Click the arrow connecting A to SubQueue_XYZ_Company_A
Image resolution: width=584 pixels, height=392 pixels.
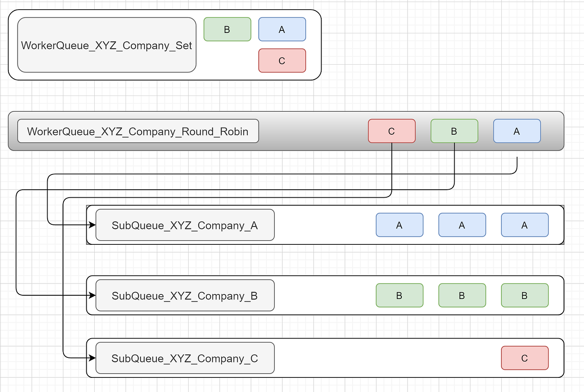(x=250, y=174)
